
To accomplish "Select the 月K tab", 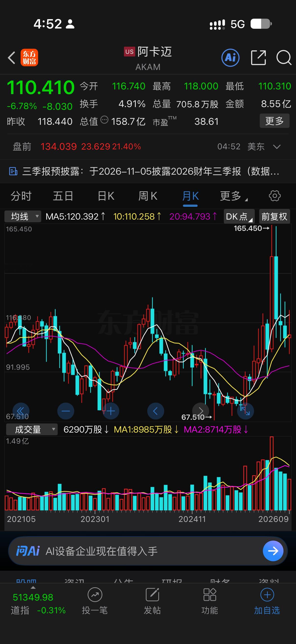I will [x=190, y=196].
